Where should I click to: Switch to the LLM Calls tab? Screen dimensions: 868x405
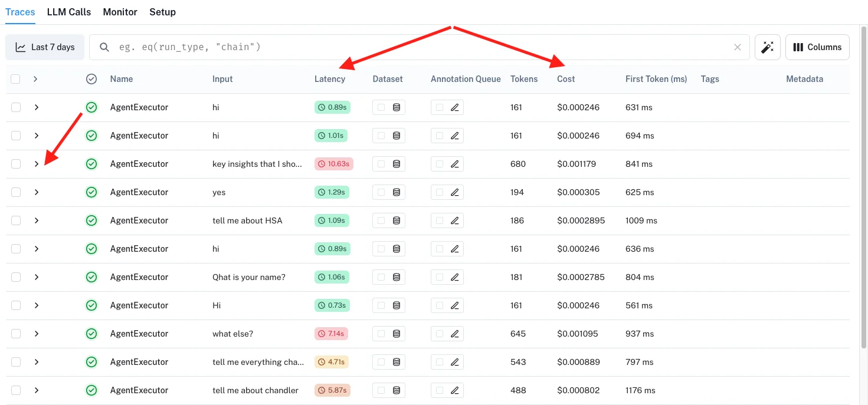[x=68, y=12]
